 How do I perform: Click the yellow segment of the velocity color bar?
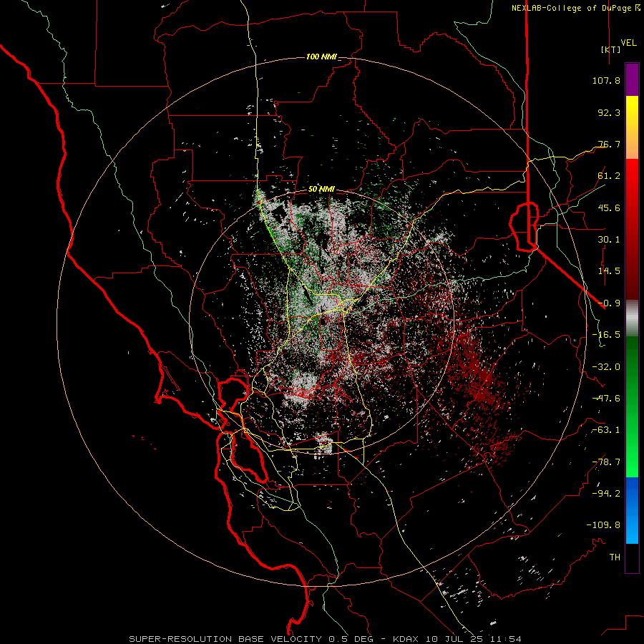pos(632,112)
